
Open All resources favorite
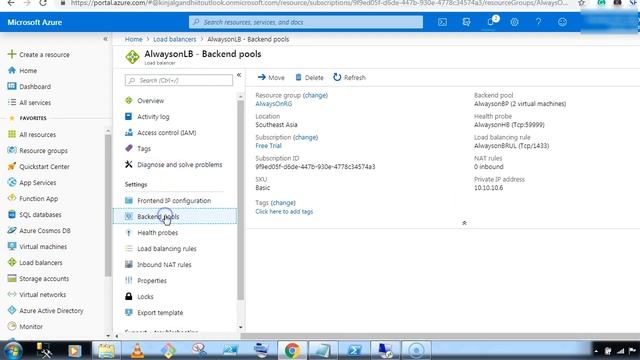[32, 134]
